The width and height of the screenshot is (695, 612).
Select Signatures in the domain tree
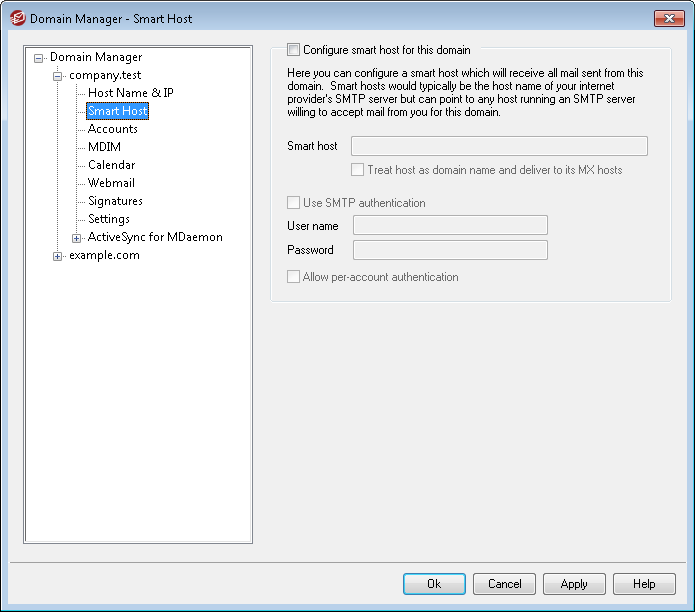115,201
